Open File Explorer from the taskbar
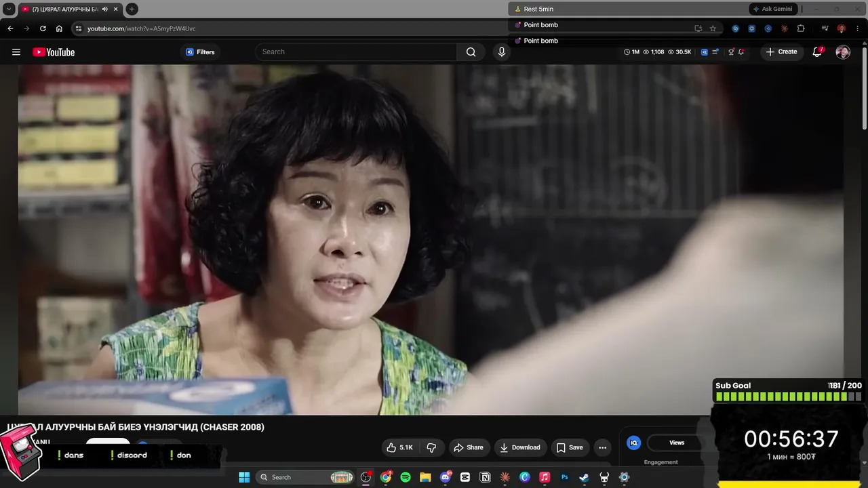 pos(425,477)
